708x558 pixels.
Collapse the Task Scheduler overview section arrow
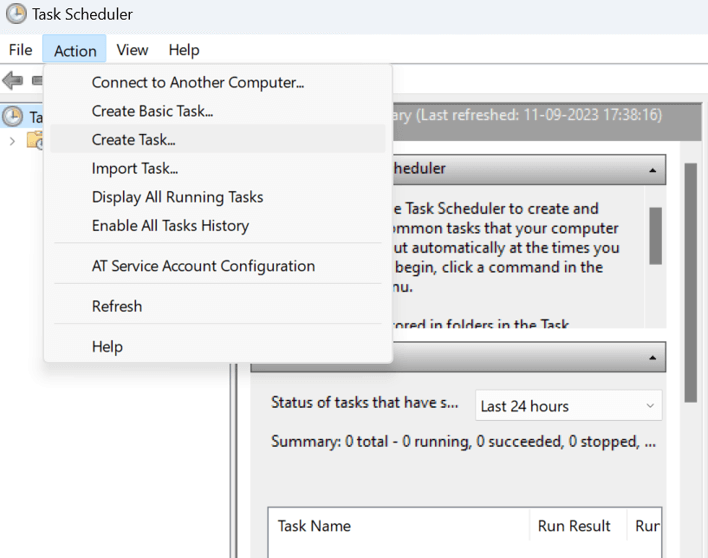pos(652,170)
